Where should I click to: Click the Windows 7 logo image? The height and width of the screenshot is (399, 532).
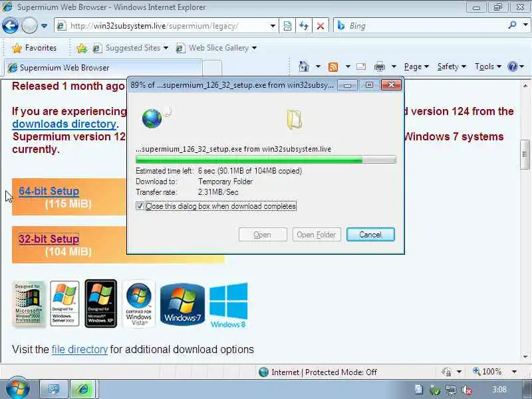tap(182, 304)
